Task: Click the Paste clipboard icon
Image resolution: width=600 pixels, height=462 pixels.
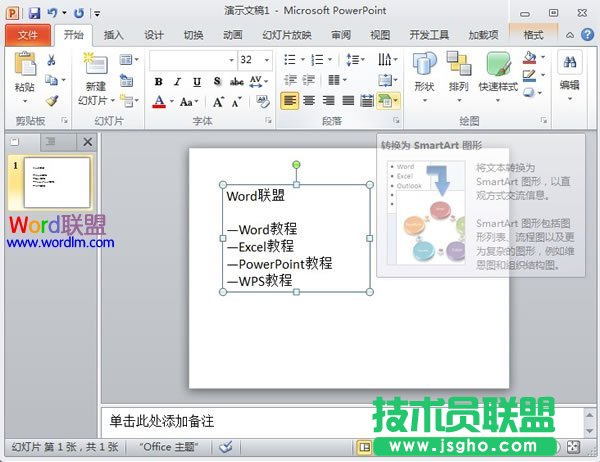Action: 24,64
